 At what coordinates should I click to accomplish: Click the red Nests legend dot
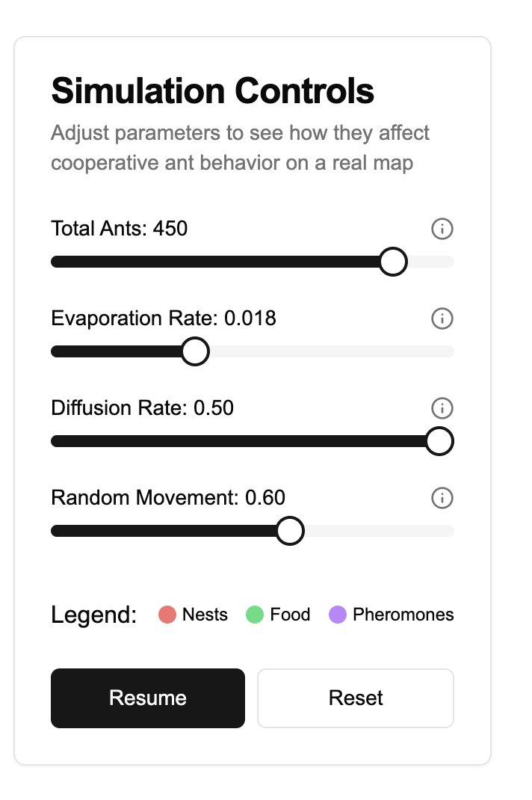tap(167, 615)
